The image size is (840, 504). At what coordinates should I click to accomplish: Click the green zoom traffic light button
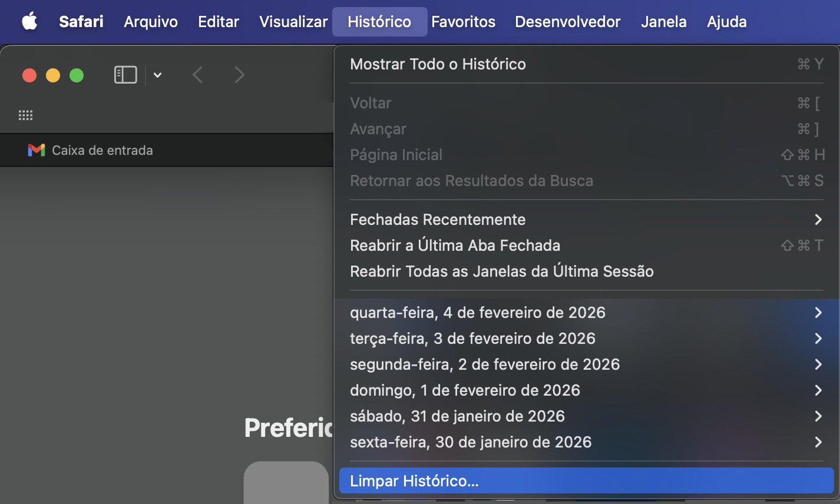76,75
